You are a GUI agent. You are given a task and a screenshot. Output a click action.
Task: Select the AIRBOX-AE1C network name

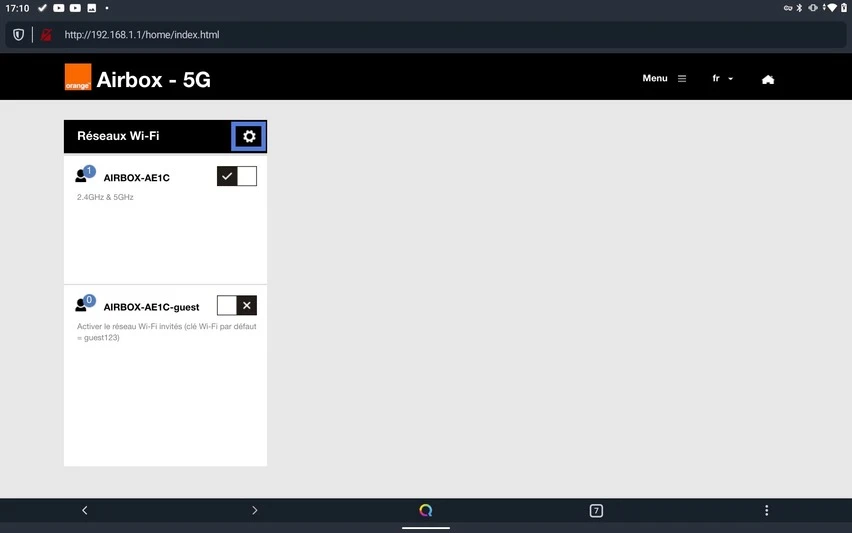(136, 178)
